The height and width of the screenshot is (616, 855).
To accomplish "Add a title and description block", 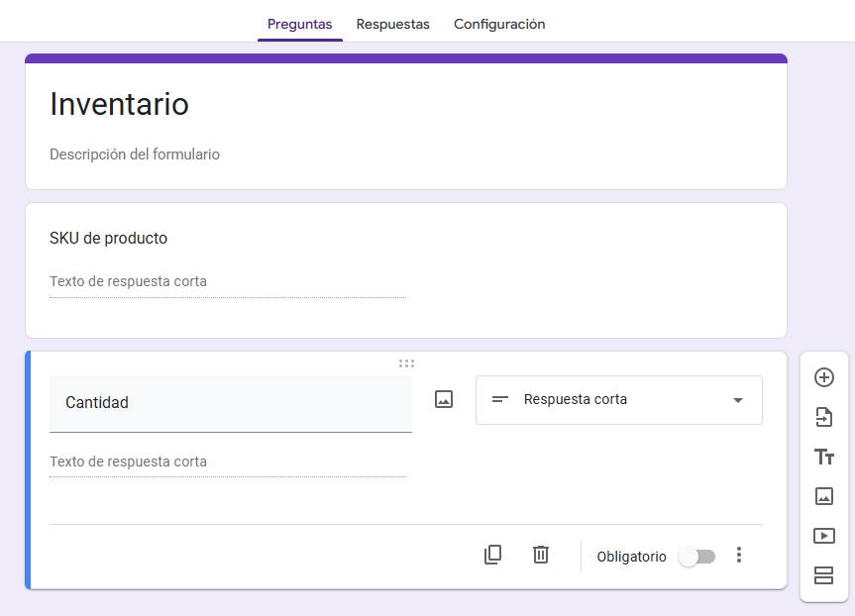I will point(823,457).
